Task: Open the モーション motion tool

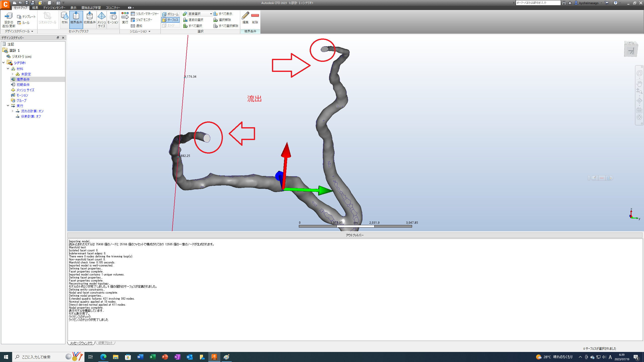Action: (113, 18)
